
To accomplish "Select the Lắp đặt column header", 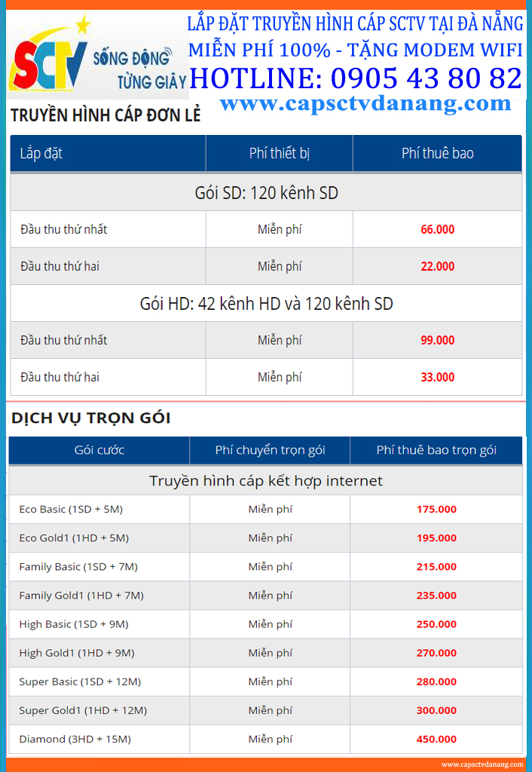I will tap(108, 153).
